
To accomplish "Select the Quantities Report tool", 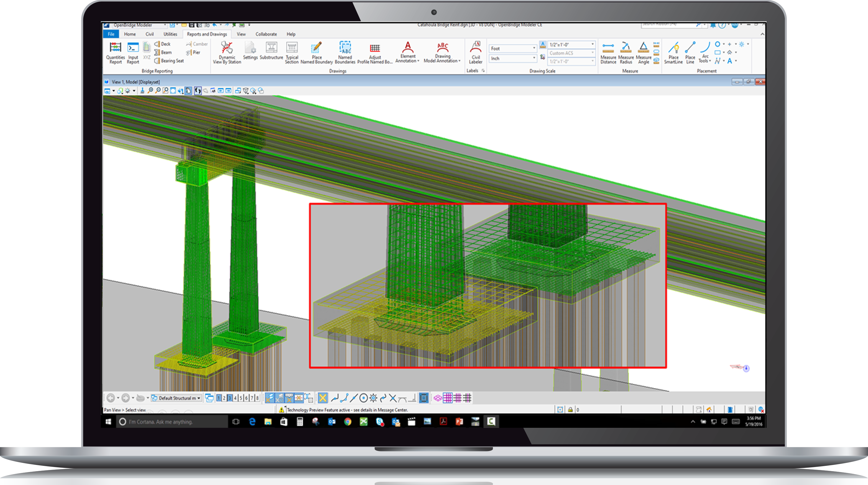I will click(x=116, y=52).
